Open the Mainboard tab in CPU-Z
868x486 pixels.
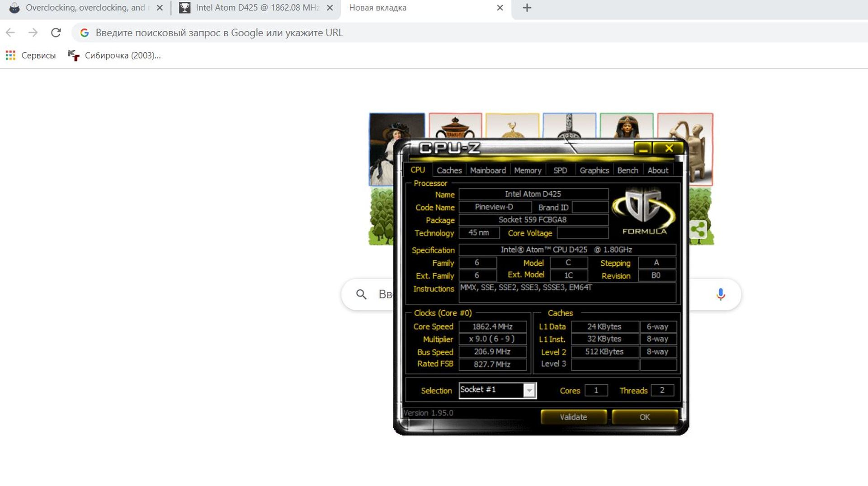coord(488,170)
